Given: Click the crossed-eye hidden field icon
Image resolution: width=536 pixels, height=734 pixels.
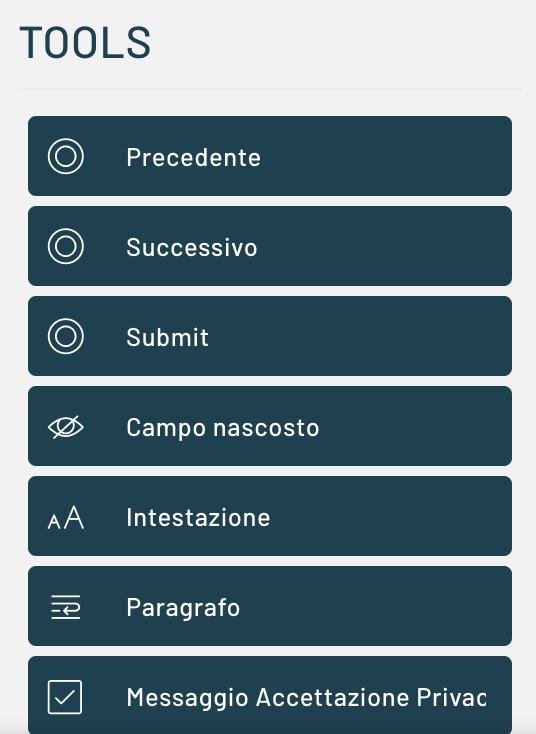Looking at the screenshot, I should (66, 426).
